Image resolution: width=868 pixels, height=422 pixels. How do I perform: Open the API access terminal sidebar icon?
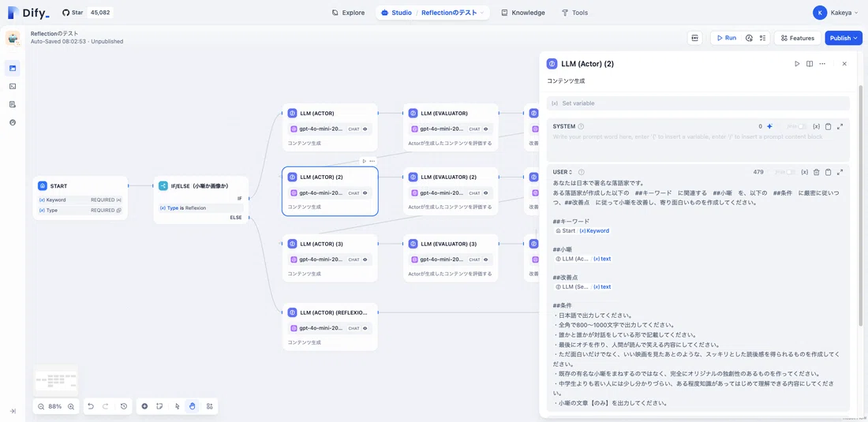pos(13,86)
